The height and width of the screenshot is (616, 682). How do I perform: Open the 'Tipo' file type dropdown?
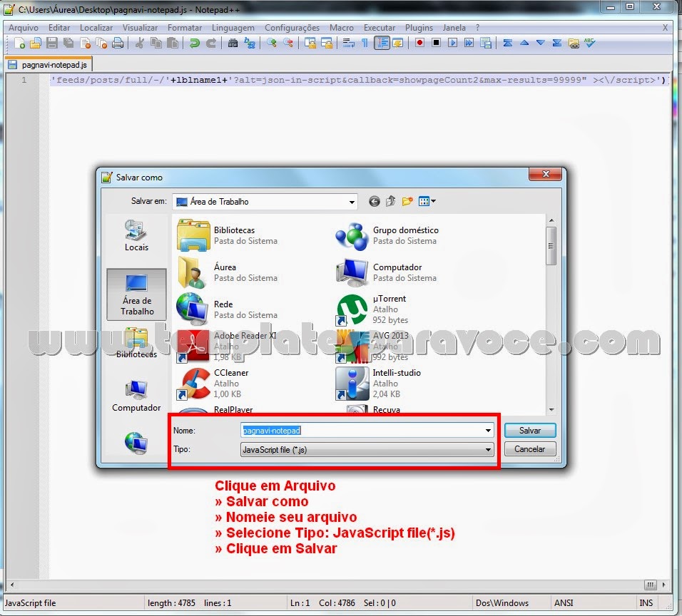488,449
